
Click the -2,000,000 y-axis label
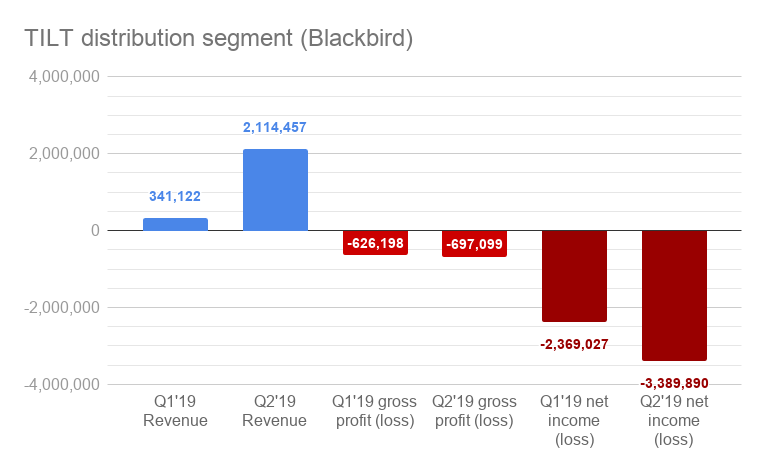coord(61,308)
